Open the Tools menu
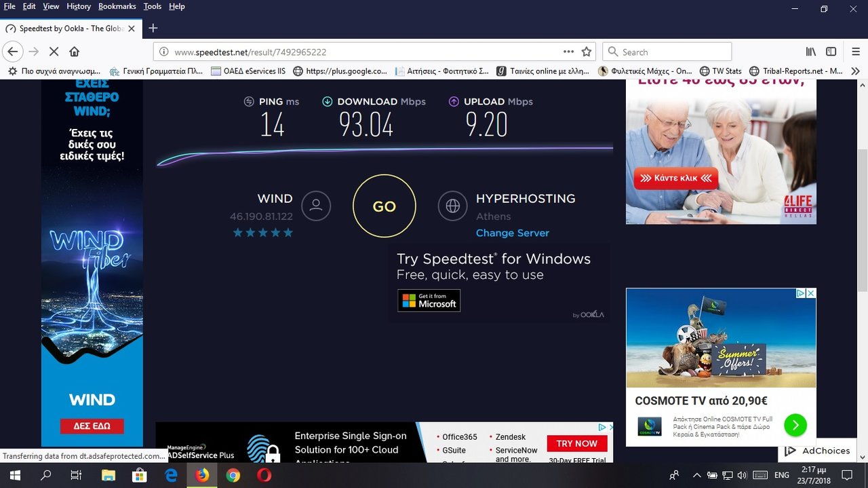 click(x=153, y=6)
